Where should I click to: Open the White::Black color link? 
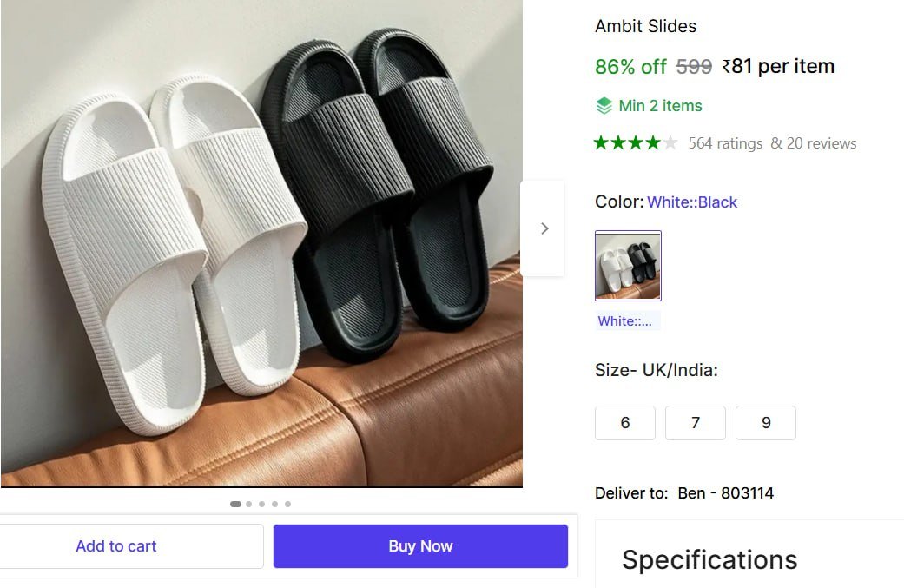coord(692,202)
